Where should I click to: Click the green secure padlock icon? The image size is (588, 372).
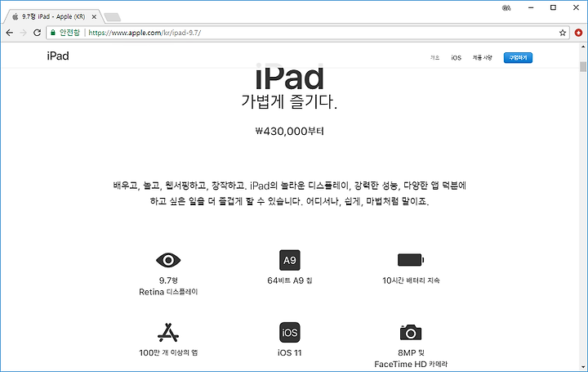click(x=53, y=33)
